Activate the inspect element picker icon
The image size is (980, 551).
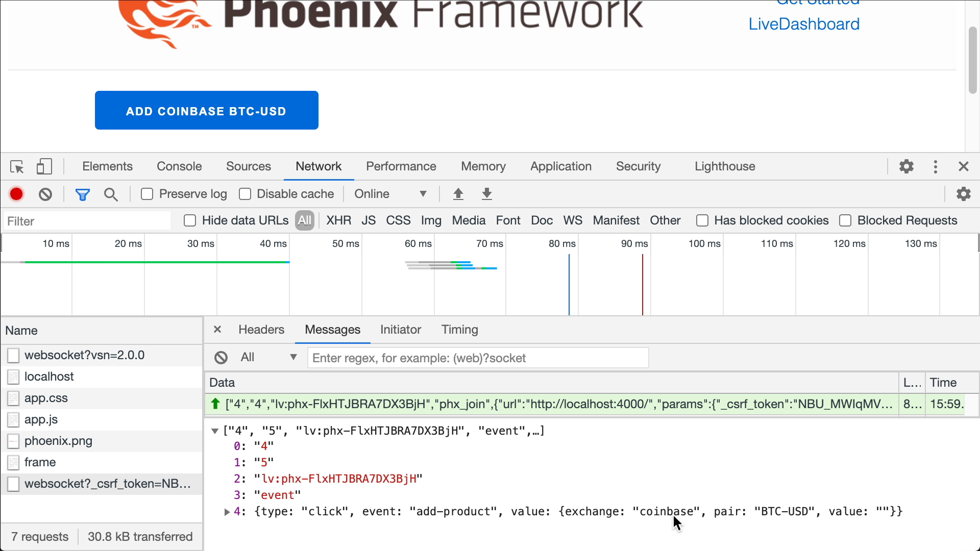(x=17, y=167)
